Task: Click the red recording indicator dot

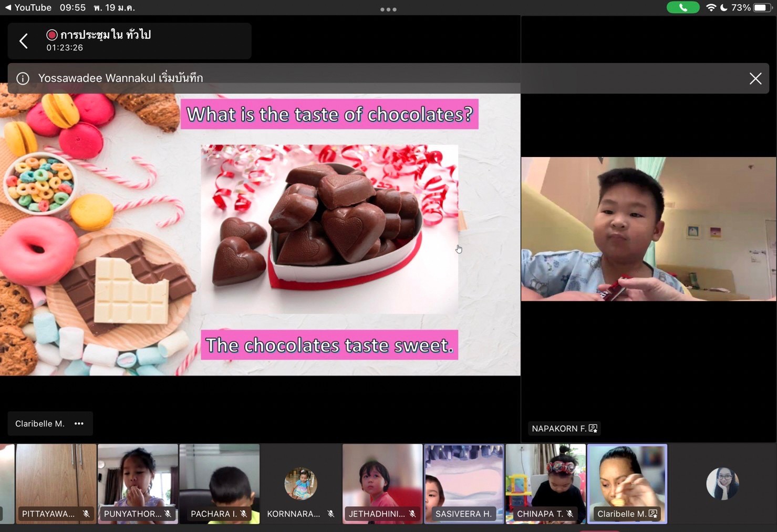Action: click(x=51, y=35)
